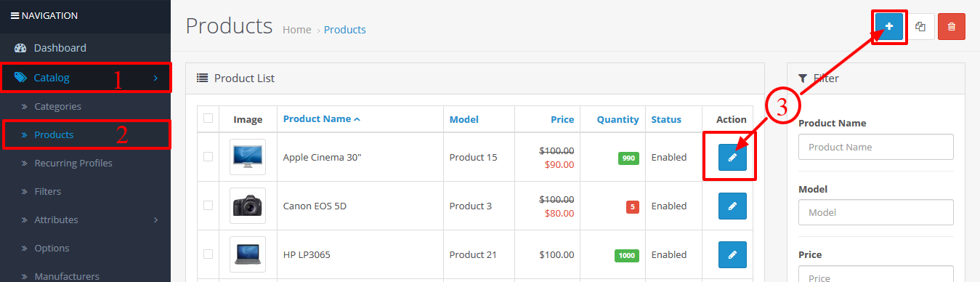Viewport: 980px width, 282px height.
Task: Edit the HP LP3065 product
Action: click(732, 255)
